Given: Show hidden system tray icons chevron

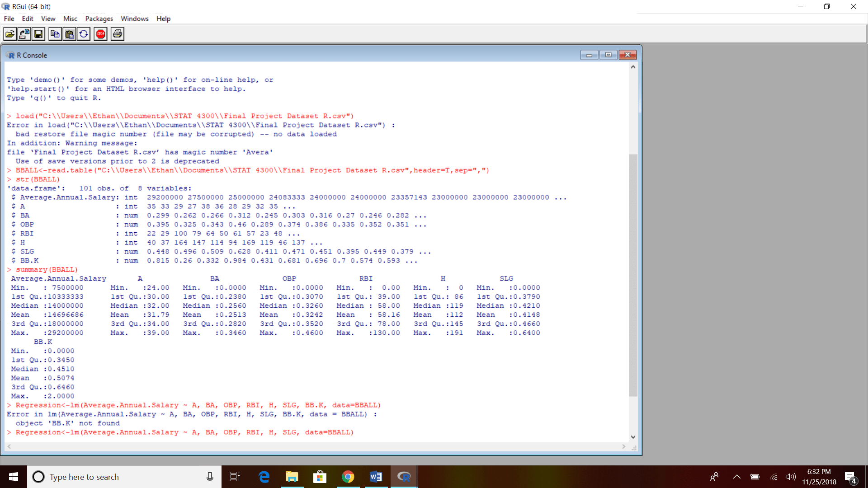Looking at the screenshot, I should tap(736, 477).
